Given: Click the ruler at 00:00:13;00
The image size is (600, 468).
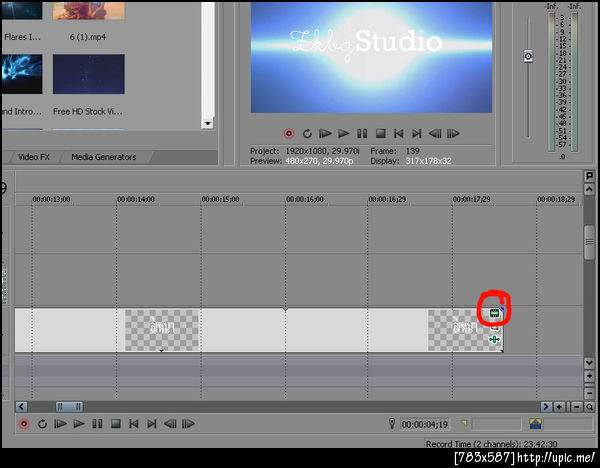Looking at the screenshot, I should coord(51,199).
